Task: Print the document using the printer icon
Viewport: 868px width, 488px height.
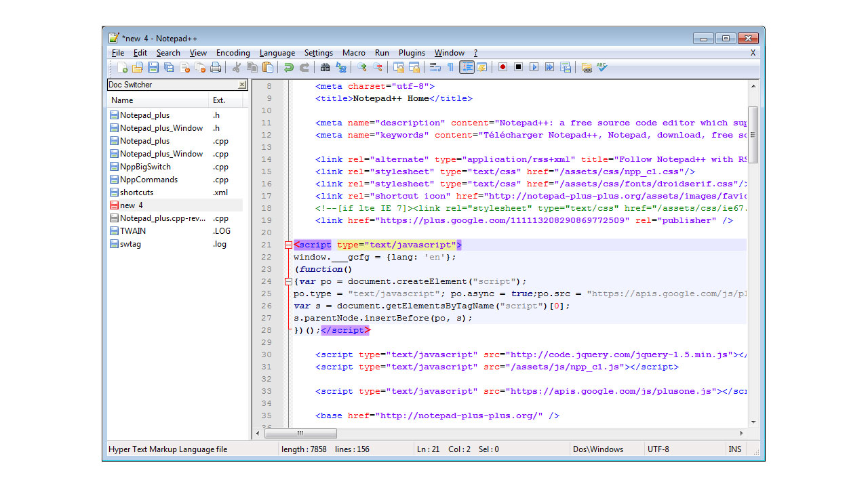Action: coord(216,67)
